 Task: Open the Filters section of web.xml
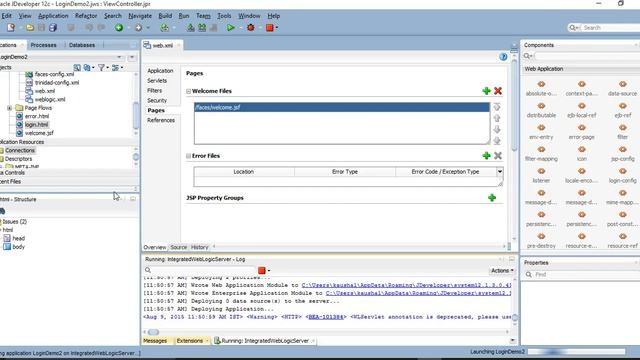click(x=154, y=90)
